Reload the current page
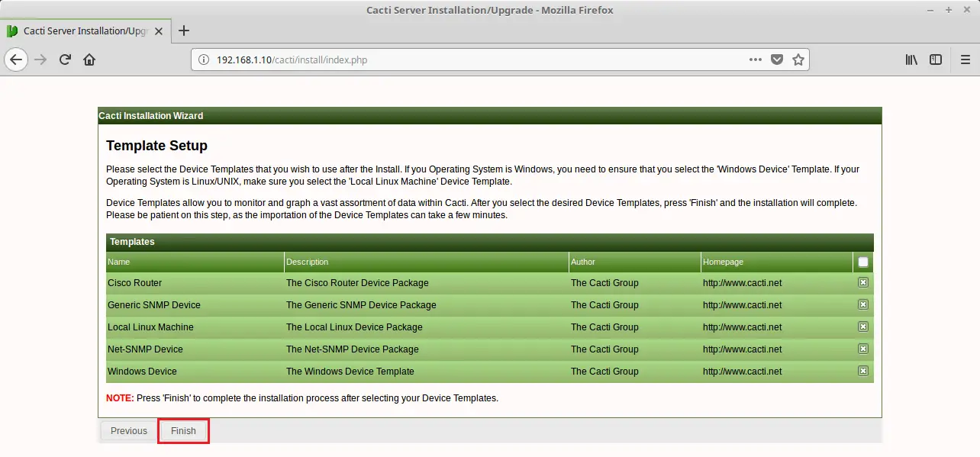The image size is (980, 457). click(66, 60)
